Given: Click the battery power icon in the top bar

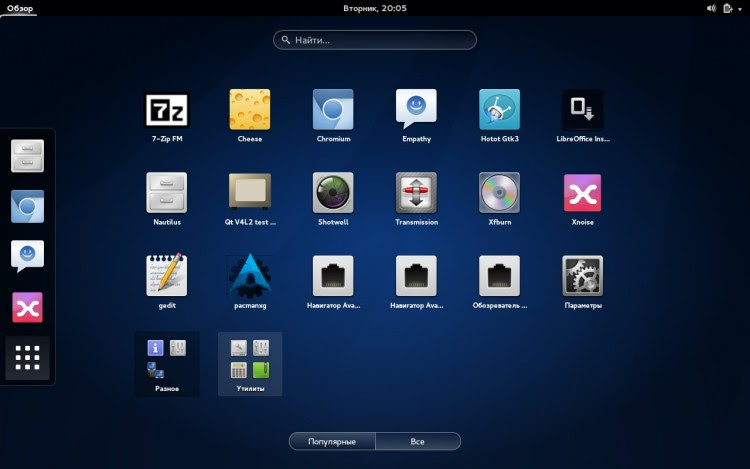Looking at the screenshot, I should (x=728, y=8).
